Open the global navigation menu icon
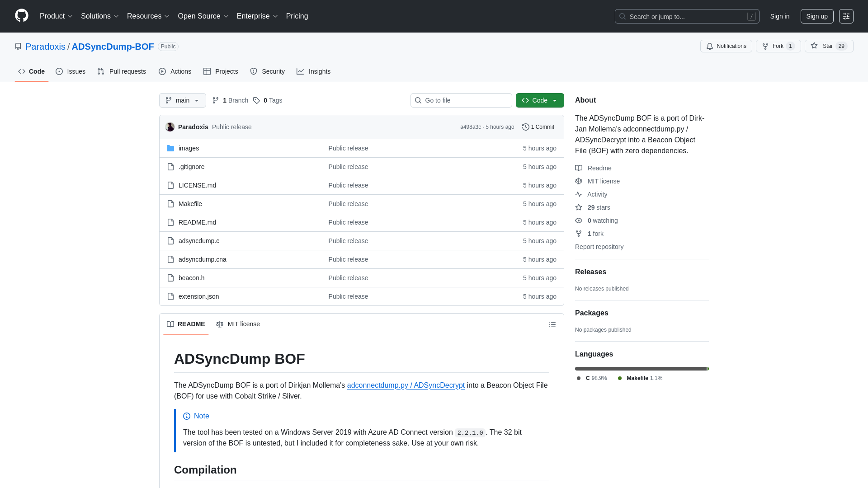This screenshot has height=488, width=868. point(846,16)
